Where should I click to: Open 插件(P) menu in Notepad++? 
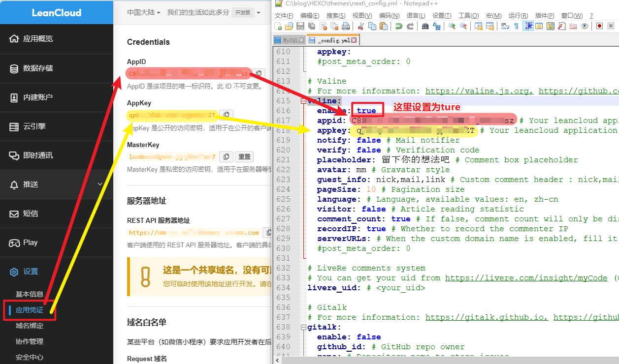tap(544, 16)
